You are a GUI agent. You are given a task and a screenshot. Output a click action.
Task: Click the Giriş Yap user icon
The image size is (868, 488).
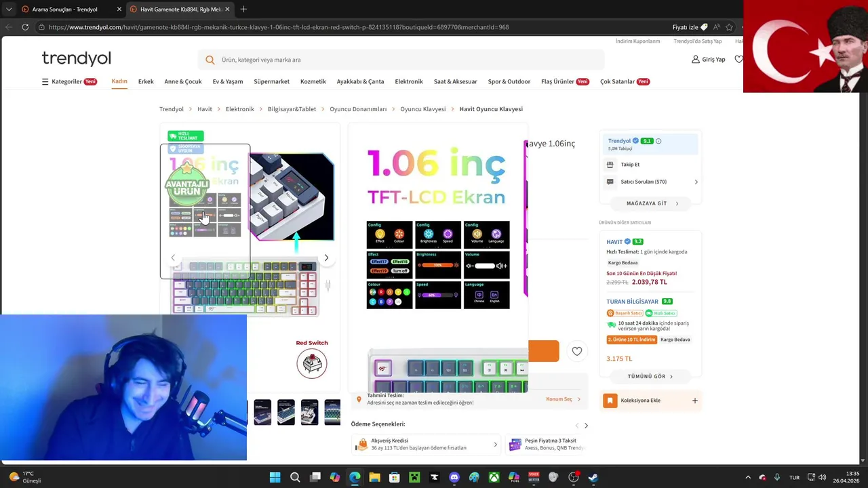click(696, 60)
